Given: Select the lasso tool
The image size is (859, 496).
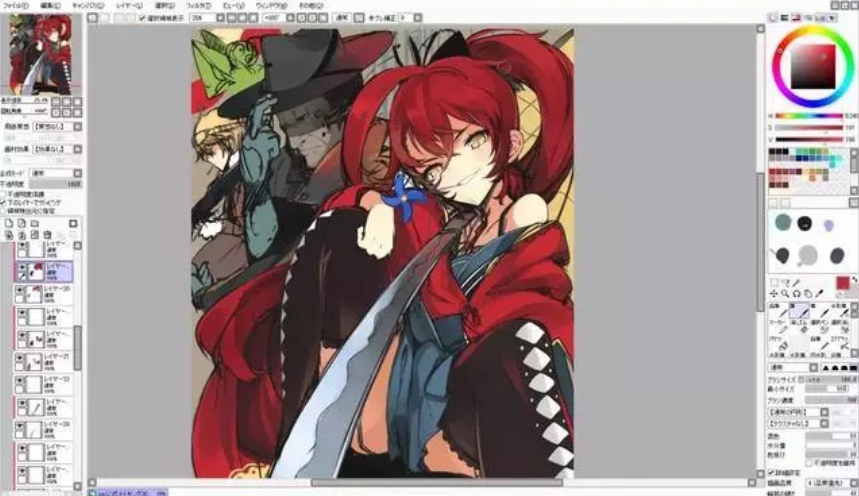Looking at the screenshot, I should click(786, 283).
